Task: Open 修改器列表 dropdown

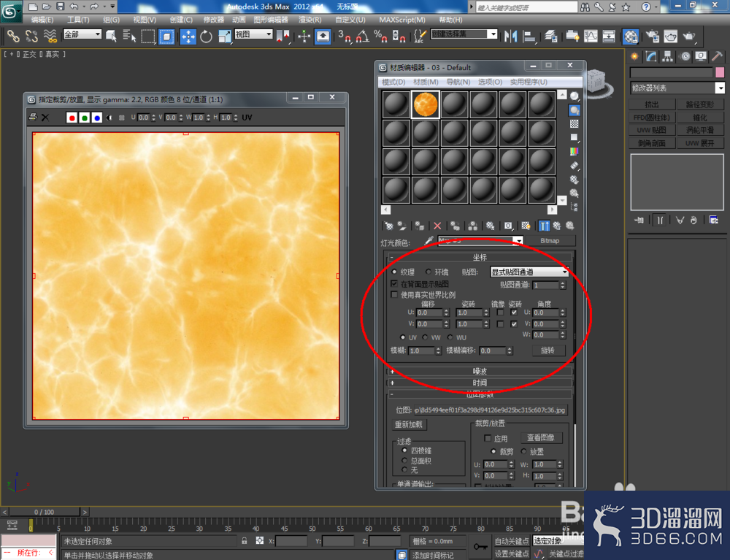Action: 677,88
